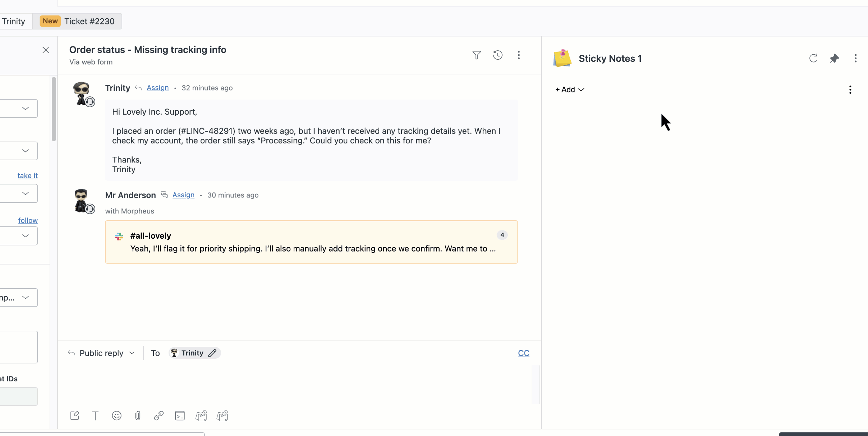Refresh the Sticky Notes app
Screen dimensions: 868x436
click(x=813, y=58)
